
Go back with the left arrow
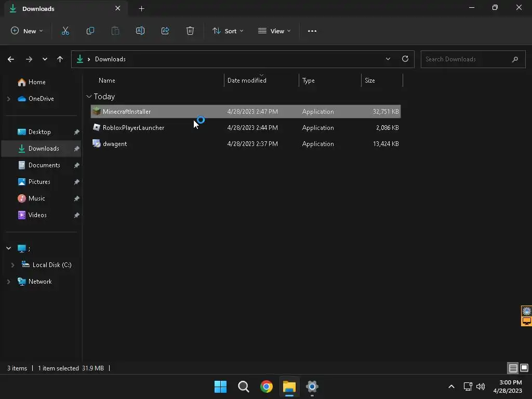click(11, 59)
